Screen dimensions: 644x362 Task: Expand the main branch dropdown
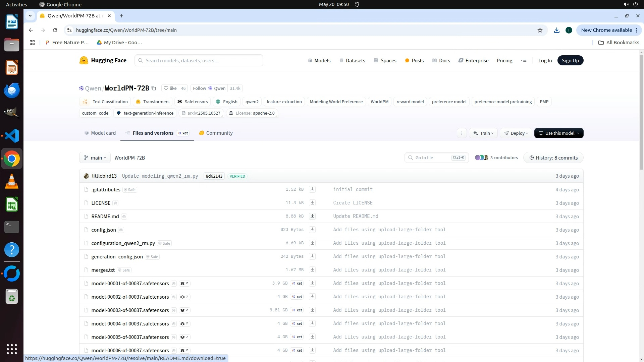[x=95, y=158]
